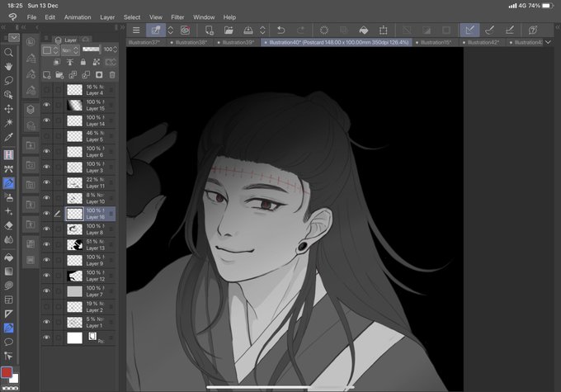This screenshot has height=392, width=561.
Task: Click the white sub color swatch
Action: [15, 379]
